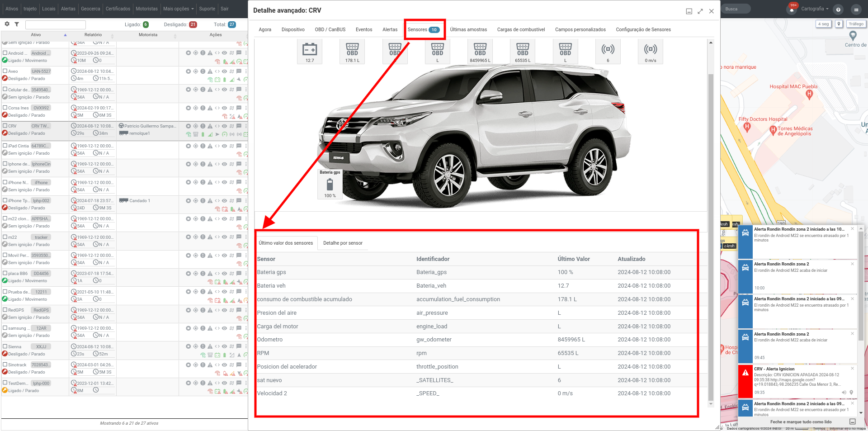
Task: Click the map pin marker button
Action: 839,24
